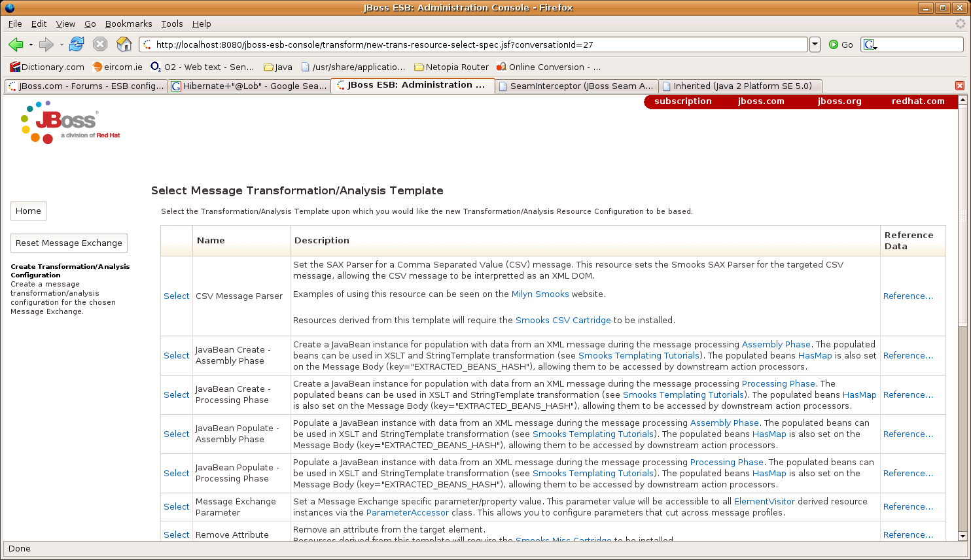Open the jboss.com header link

point(761,101)
